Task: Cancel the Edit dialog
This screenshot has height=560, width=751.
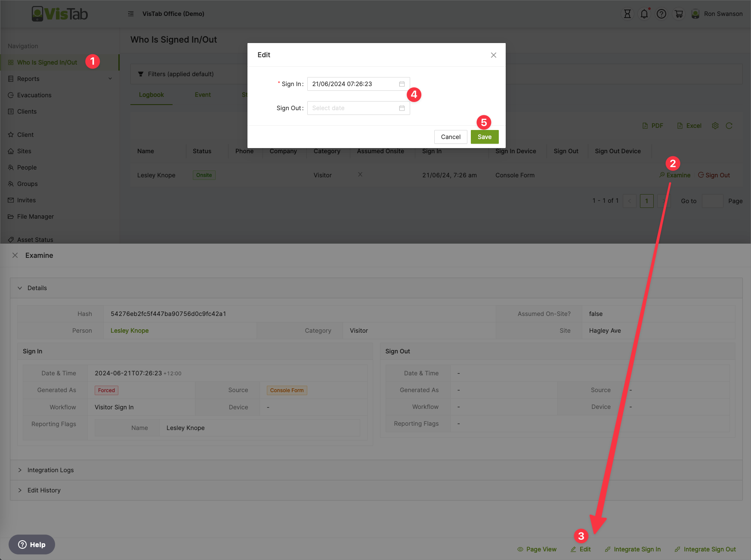Action: point(451,137)
